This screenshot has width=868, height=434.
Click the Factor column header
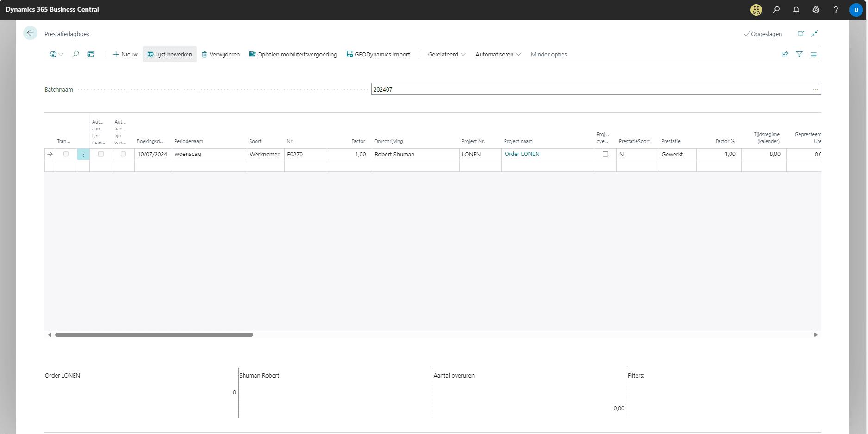[x=358, y=141]
